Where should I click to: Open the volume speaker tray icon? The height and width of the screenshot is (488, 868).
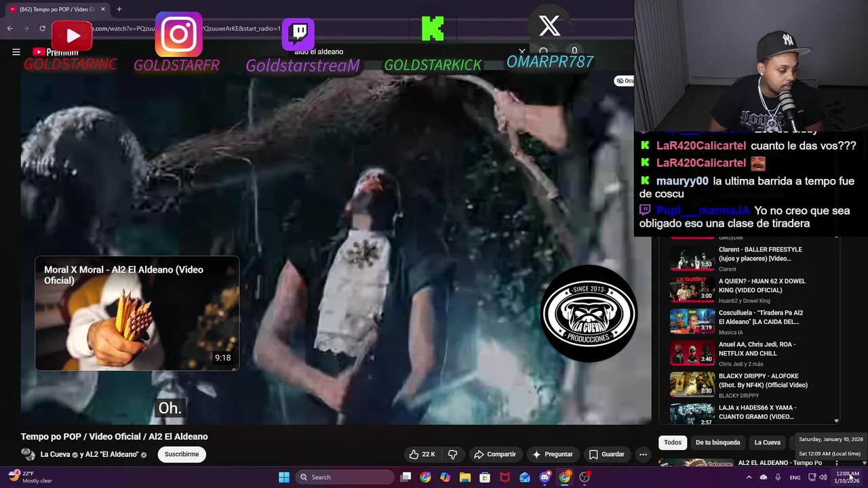pyautogui.click(x=823, y=477)
